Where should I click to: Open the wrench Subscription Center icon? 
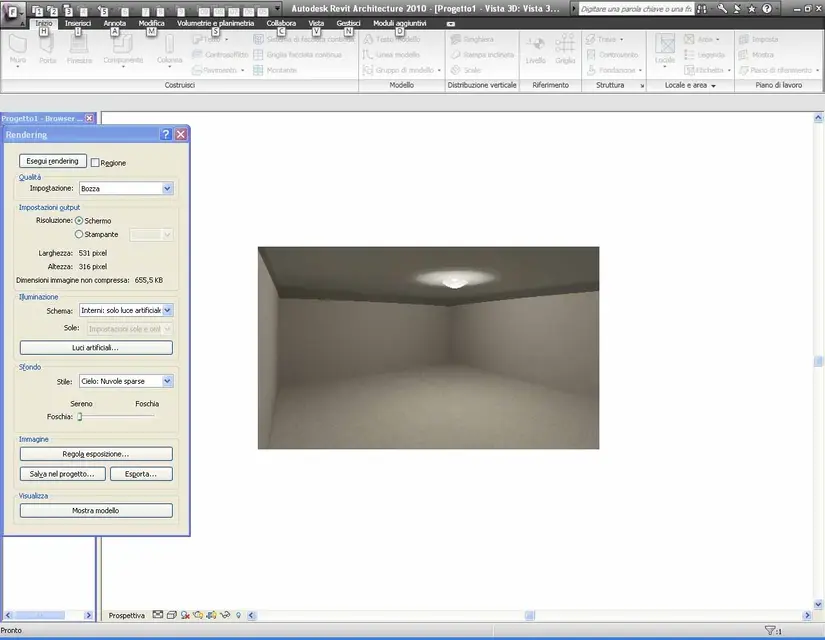pyautogui.click(x=722, y=9)
